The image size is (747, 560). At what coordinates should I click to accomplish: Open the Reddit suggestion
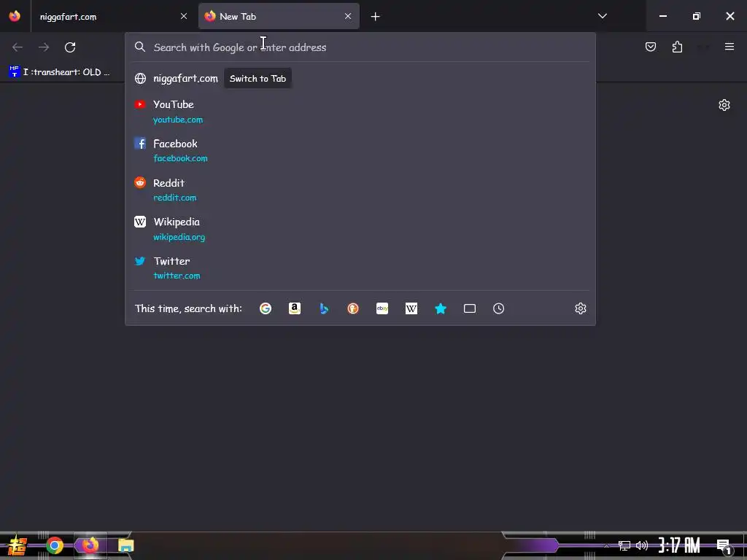coord(360,190)
